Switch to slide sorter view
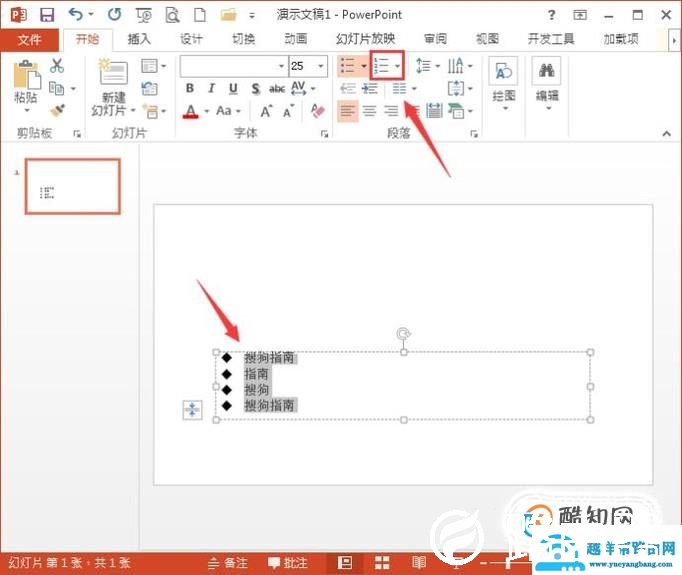Viewport: 682px width, 575px height. point(382,563)
